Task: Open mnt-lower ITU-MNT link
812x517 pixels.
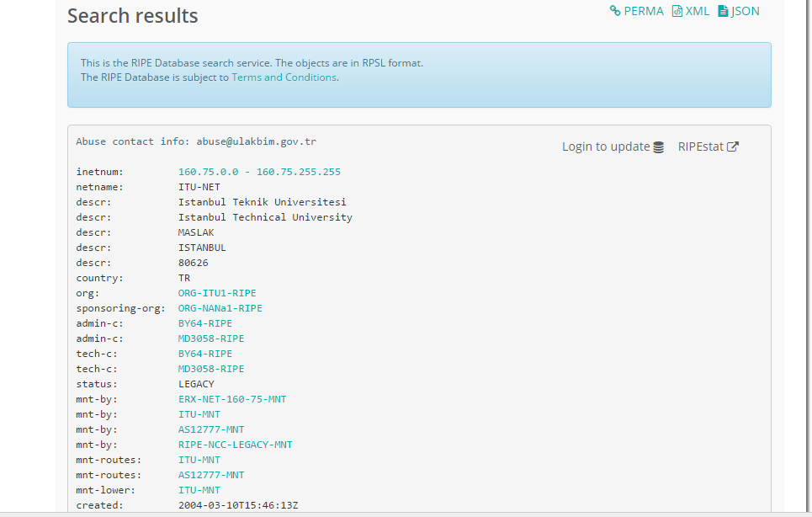Action: [x=199, y=490]
